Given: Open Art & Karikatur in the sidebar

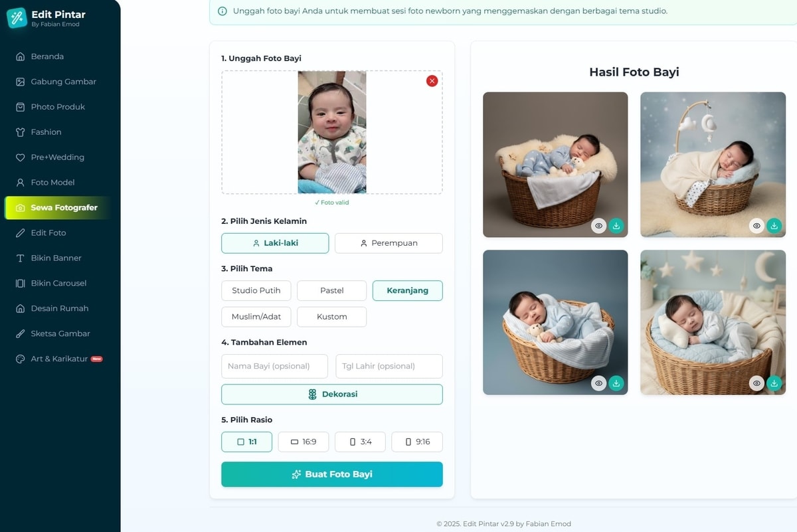Looking at the screenshot, I should tap(60, 359).
